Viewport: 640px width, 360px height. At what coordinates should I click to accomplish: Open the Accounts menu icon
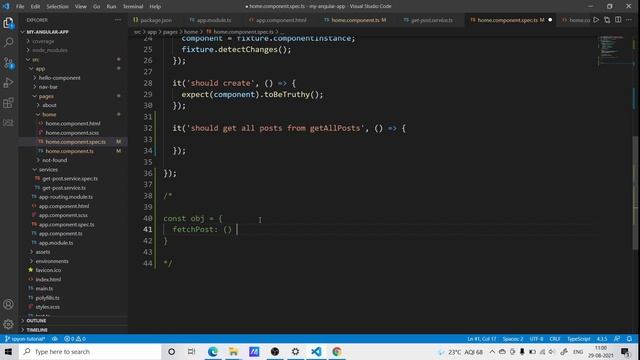[x=8, y=304]
